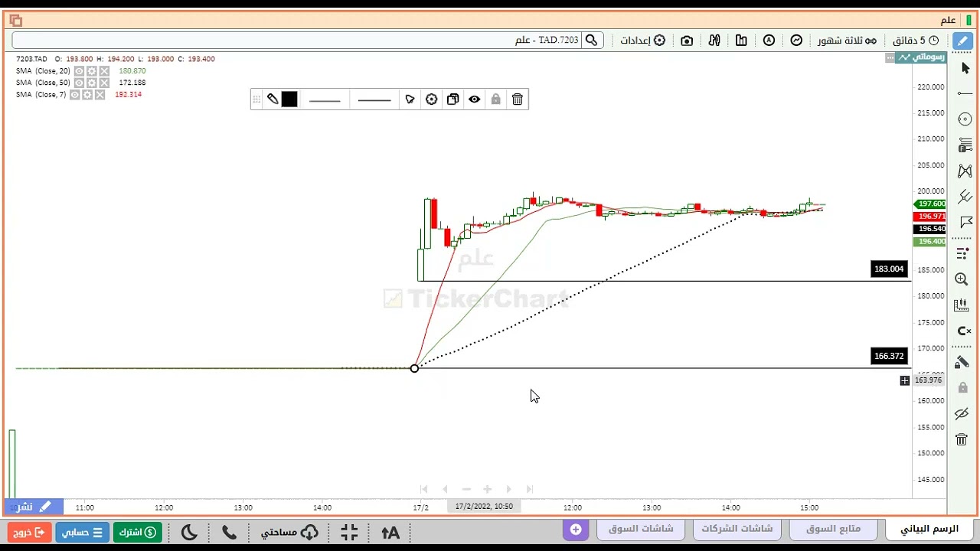Toggle visibility of SMA (Close, 50)
This screenshot has height=551, width=980.
79,83
